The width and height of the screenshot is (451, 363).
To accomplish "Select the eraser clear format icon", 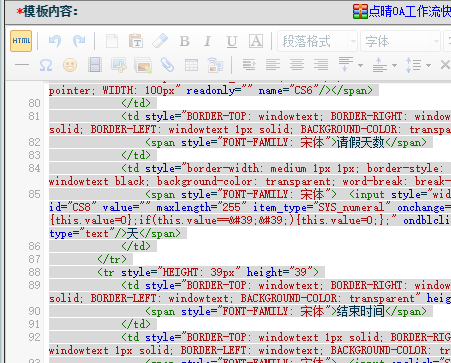I will point(160,41).
